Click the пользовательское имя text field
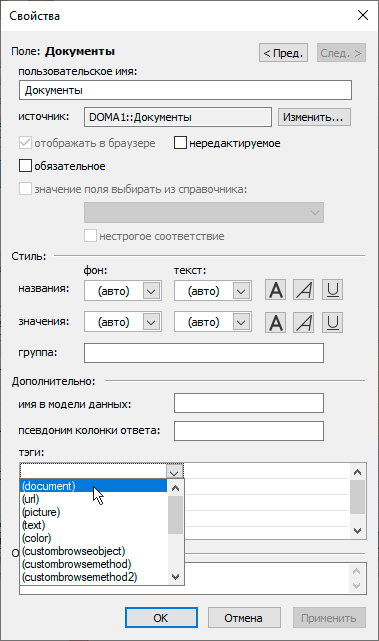 coord(185,90)
